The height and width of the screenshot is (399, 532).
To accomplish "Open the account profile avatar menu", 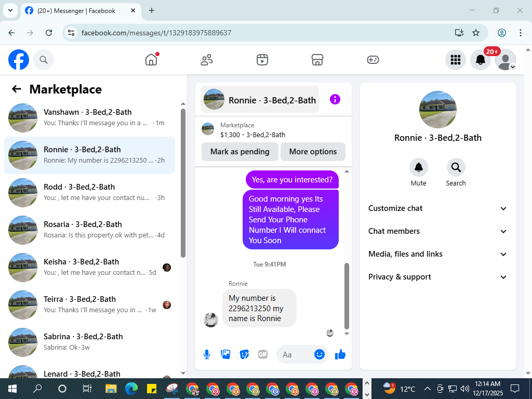I will tap(505, 60).
